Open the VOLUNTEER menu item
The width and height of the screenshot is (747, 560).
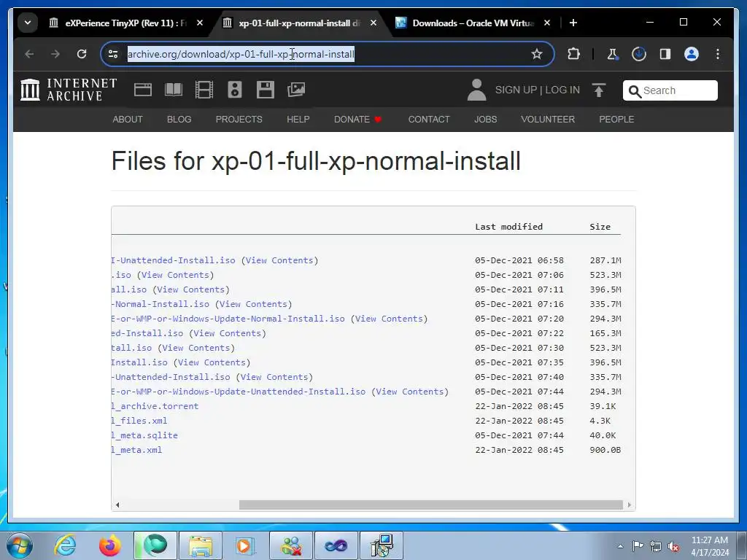click(x=548, y=119)
